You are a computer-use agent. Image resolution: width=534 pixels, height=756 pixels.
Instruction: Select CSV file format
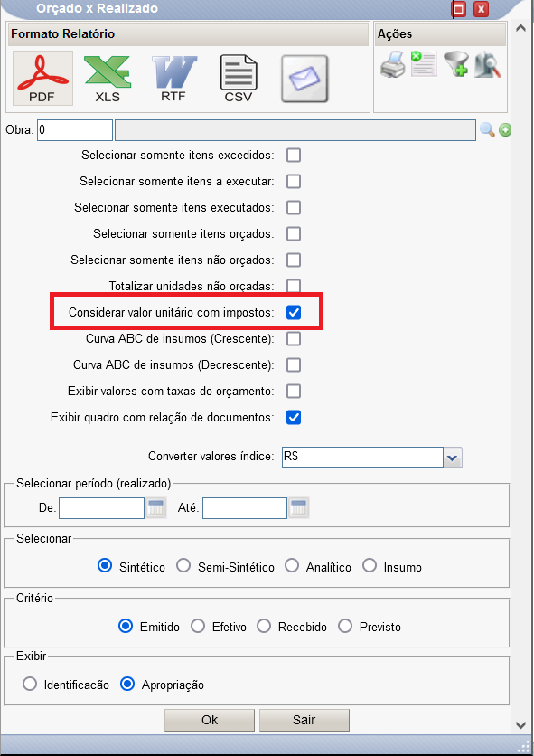pyautogui.click(x=239, y=78)
